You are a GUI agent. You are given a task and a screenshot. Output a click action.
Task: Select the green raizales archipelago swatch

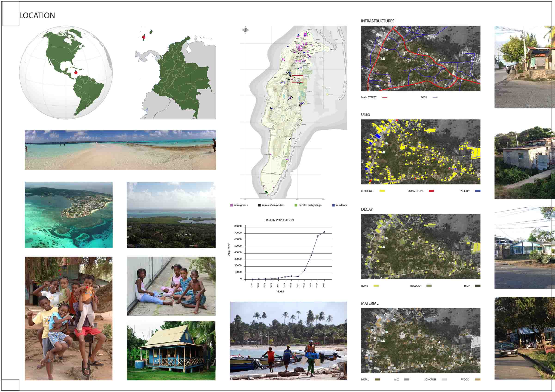point(296,205)
